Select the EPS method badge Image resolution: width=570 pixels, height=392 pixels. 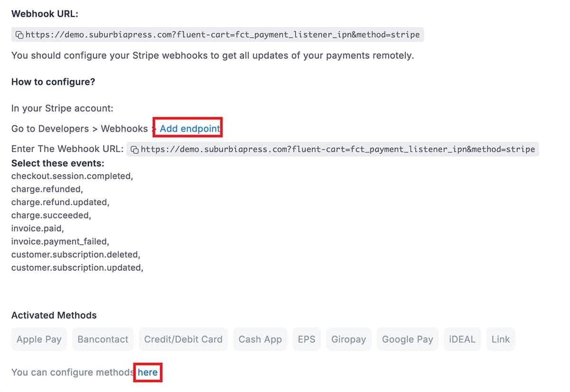(306, 339)
